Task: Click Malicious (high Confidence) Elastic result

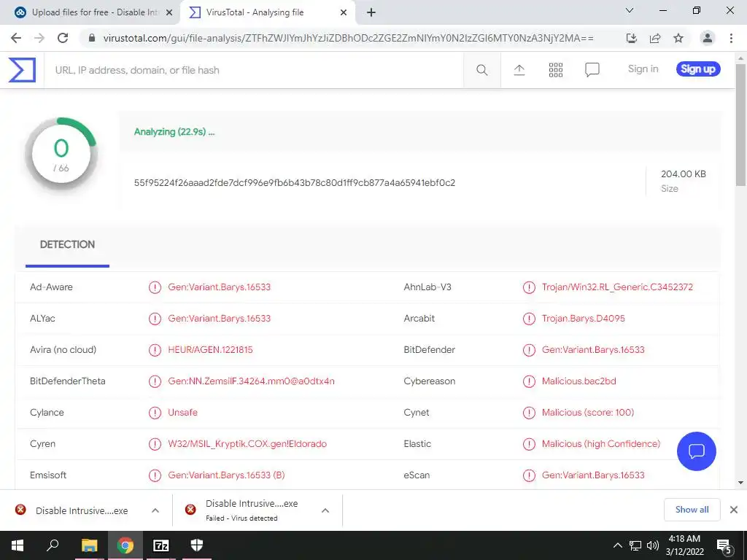Action: tap(601, 444)
